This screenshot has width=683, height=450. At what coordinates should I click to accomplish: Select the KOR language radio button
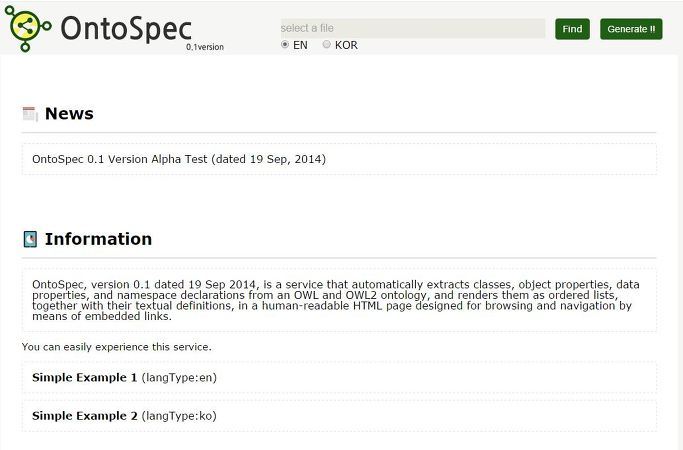click(x=326, y=45)
